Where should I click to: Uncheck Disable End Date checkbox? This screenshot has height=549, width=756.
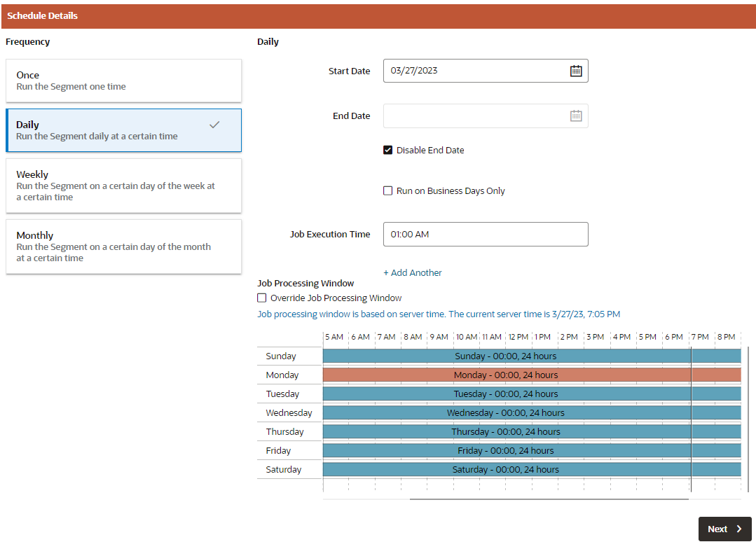click(387, 150)
